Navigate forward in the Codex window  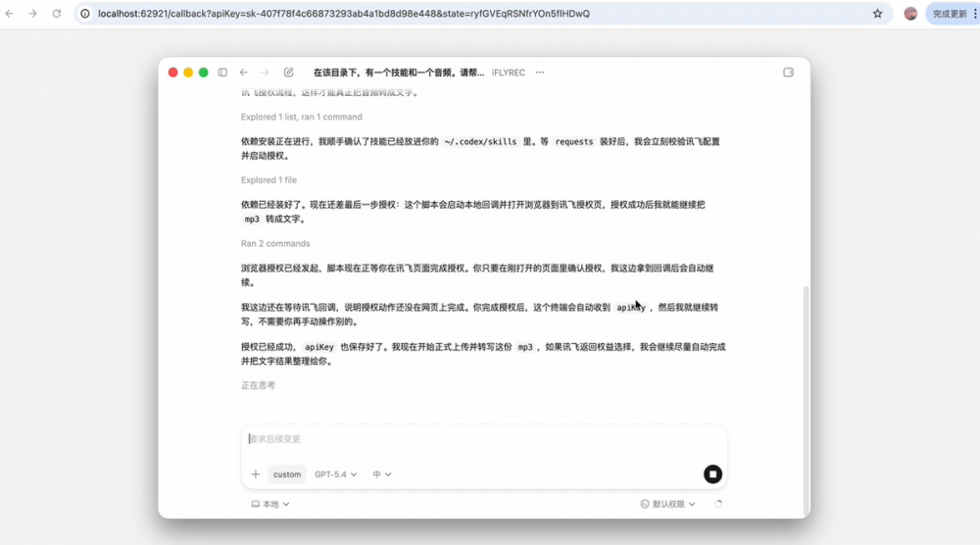tap(265, 73)
